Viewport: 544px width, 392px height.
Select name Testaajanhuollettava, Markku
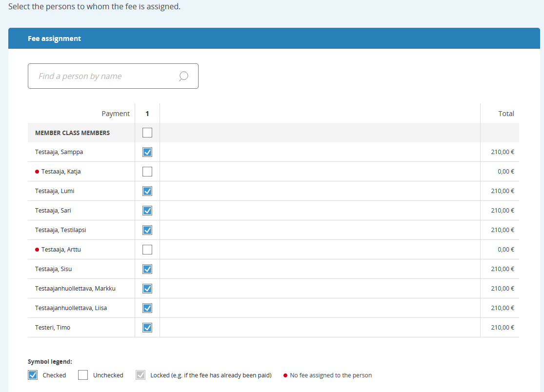(x=75, y=288)
